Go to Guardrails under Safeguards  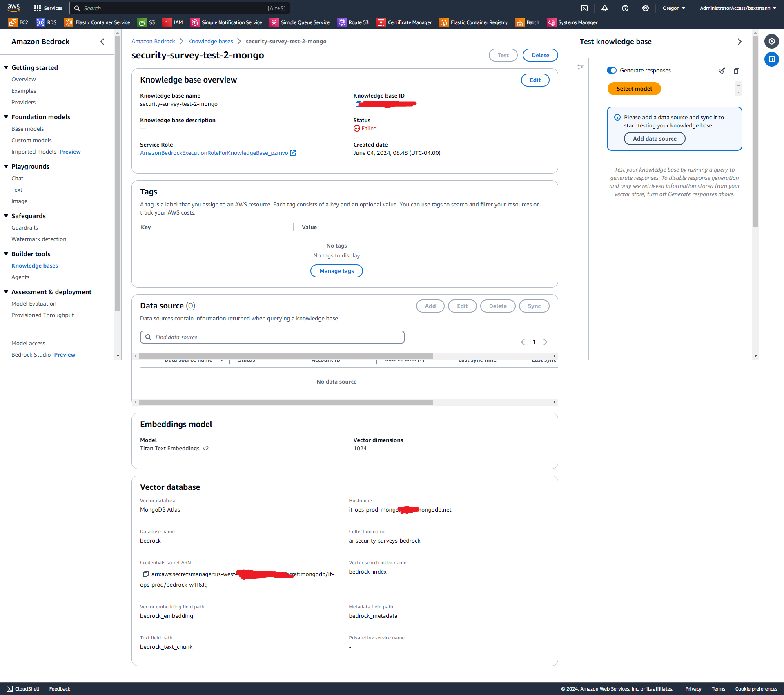pyautogui.click(x=24, y=228)
